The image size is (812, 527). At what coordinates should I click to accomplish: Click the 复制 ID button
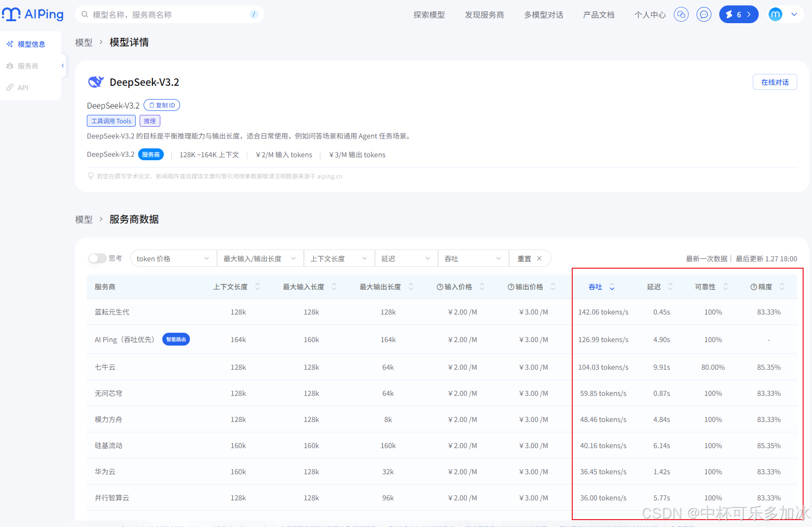162,105
